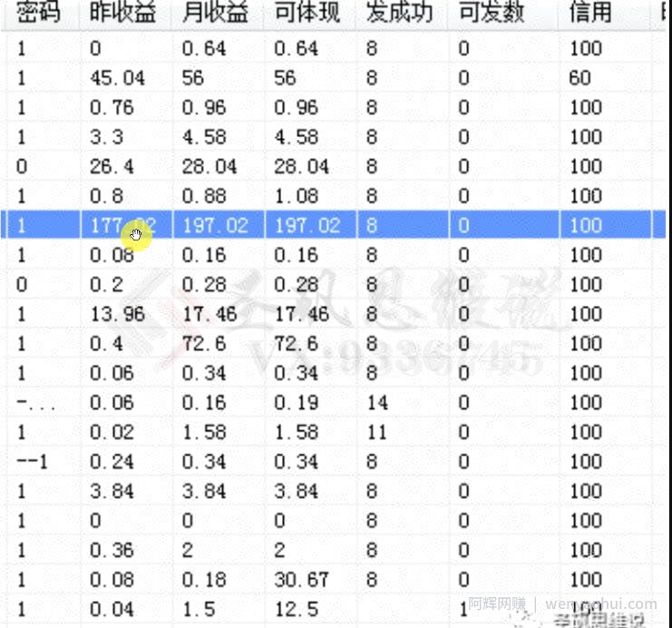Click 0.28 in the 月收益 column
The height and width of the screenshot is (628, 672).
point(204,285)
